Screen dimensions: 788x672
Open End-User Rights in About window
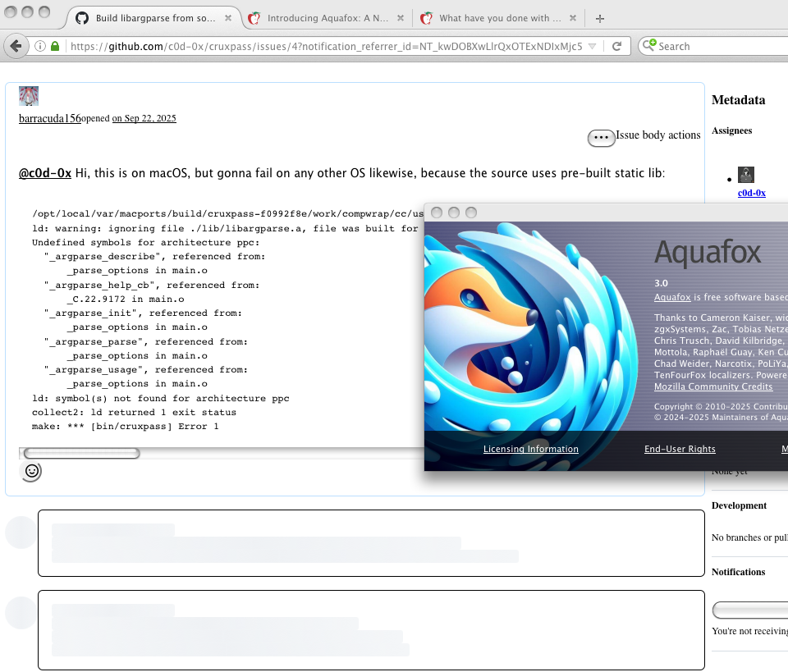point(680,449)
